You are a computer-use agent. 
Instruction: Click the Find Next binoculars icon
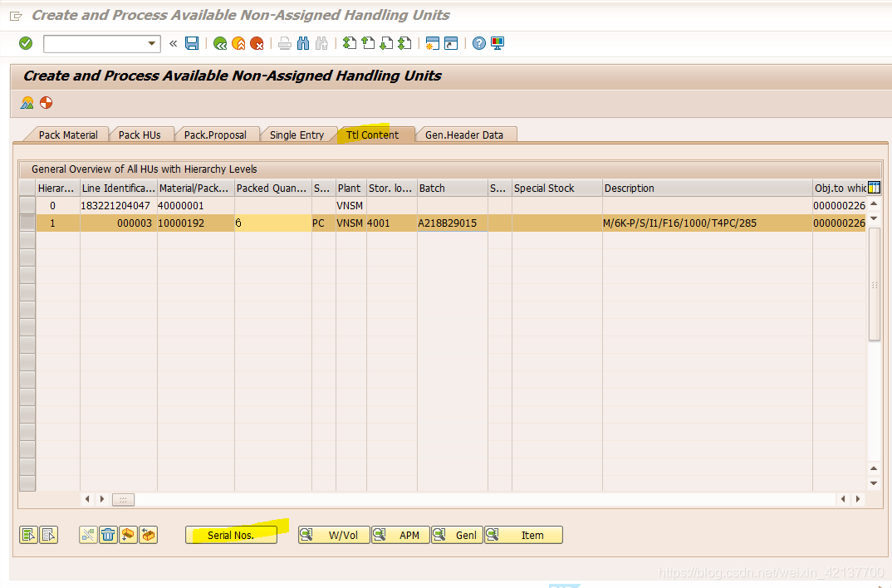point(321,43)
